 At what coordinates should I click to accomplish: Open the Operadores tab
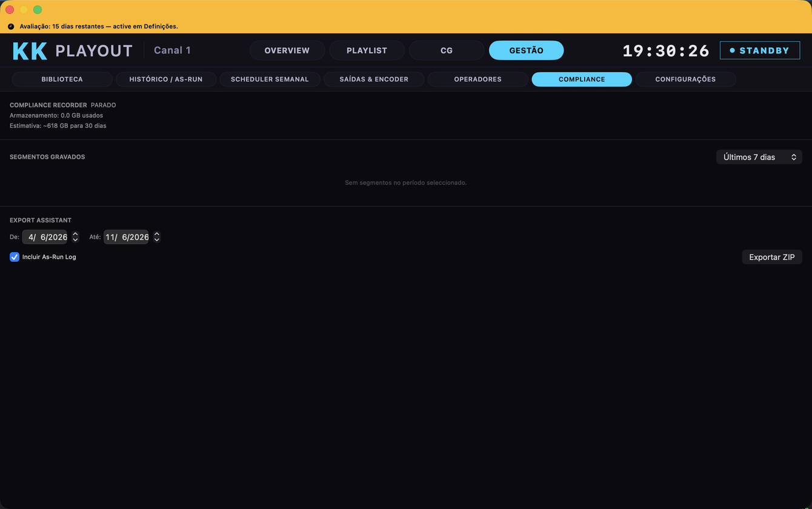(478, 79)
